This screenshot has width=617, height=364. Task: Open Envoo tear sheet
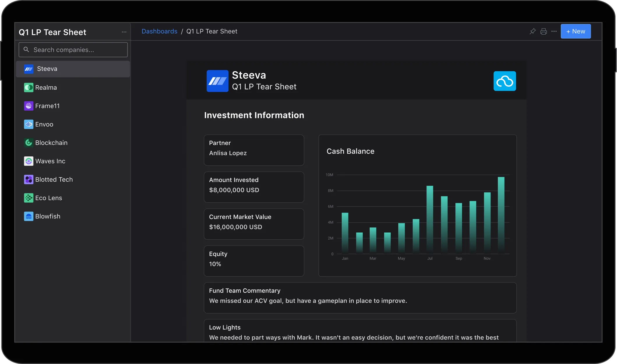(x=73, y=124)
